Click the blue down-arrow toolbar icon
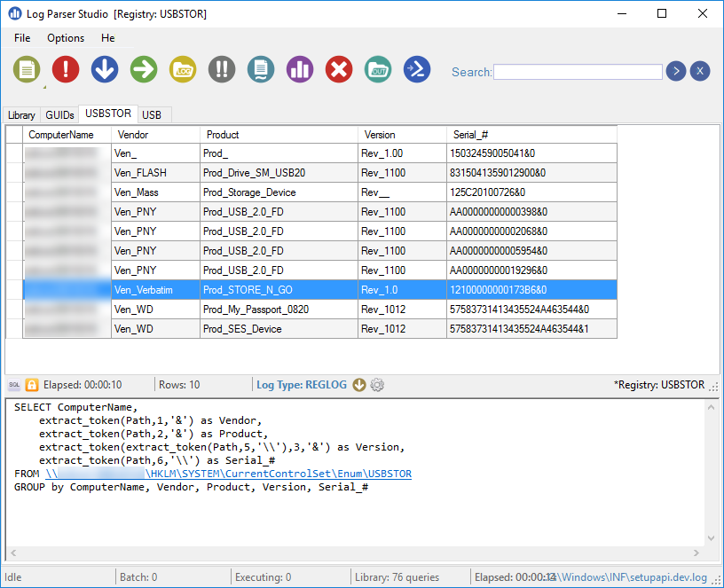The width and height of the screenshot is (724, 588). [x=105, y=70]
